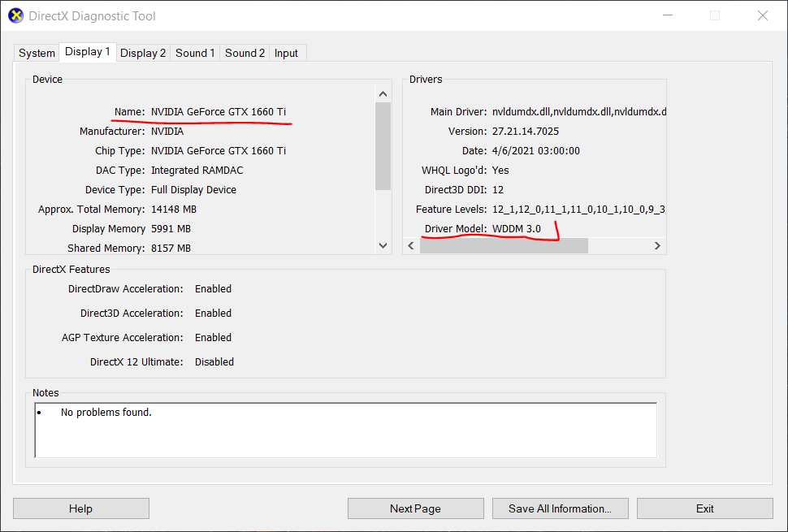Screen dimensions: 788x532
Task: Switch to the System tab
Action: coord(37,54)
